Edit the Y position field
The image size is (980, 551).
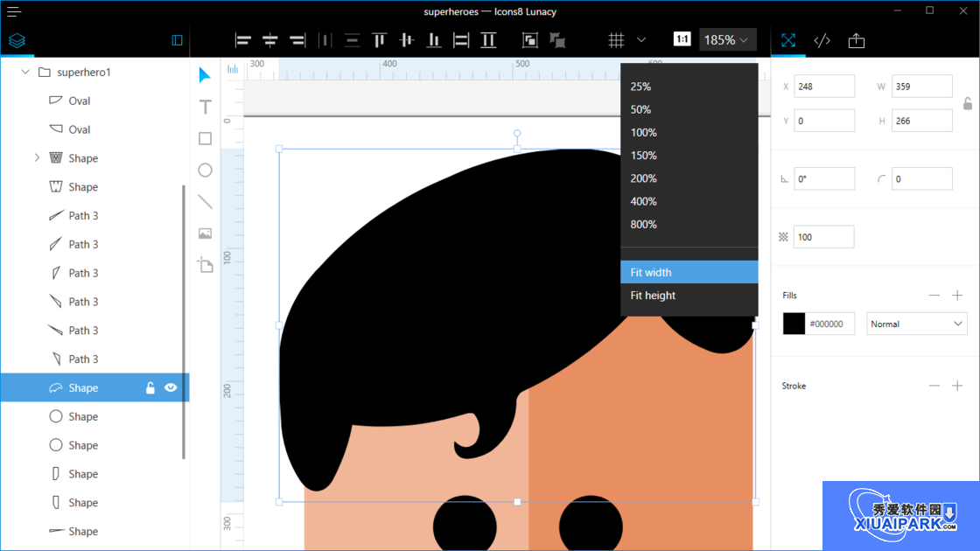(823, 121)
